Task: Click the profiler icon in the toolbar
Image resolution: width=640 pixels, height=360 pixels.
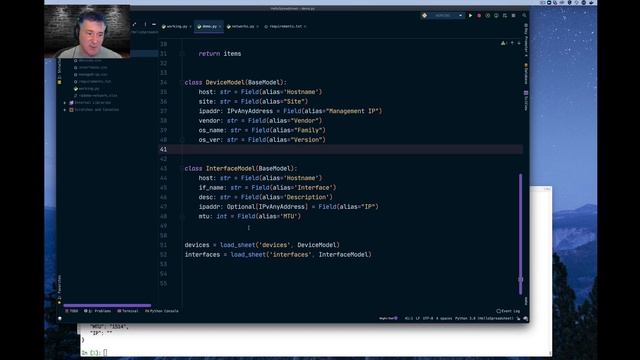Action: click(496, 16)
